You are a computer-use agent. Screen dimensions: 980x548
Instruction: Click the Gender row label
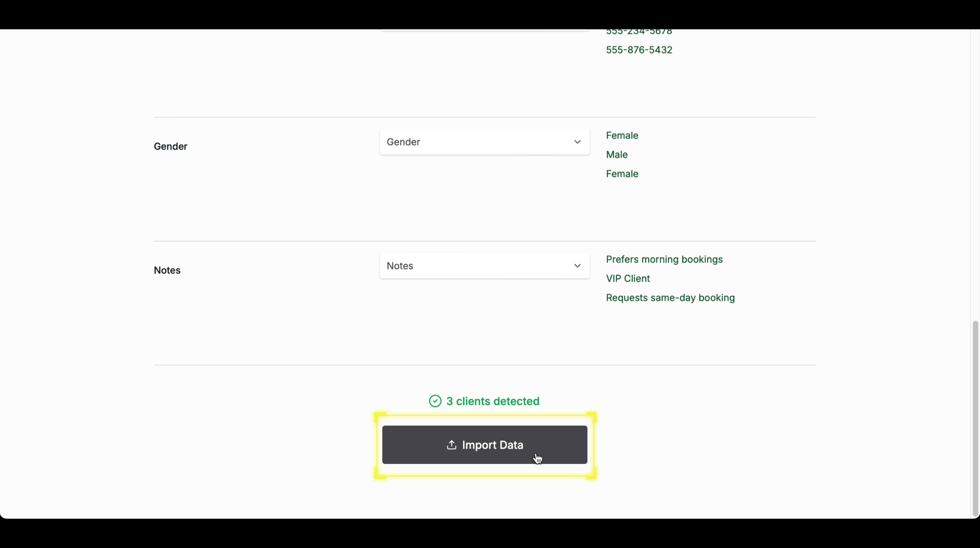pyautogui.click(x=170, y=146)
